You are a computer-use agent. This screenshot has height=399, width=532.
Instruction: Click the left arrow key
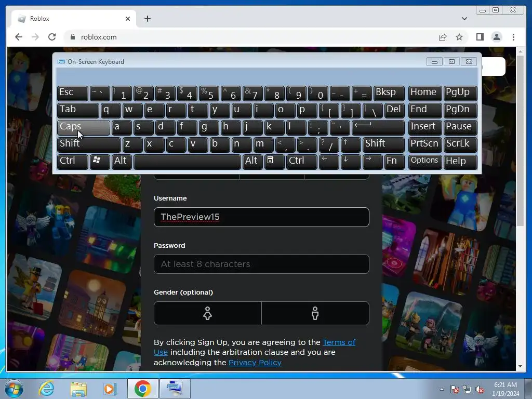click(329, 162)
